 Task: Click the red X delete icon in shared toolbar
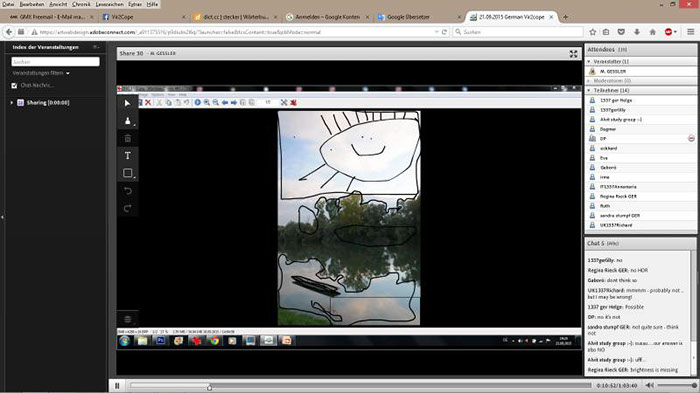(x=148, y=103)
